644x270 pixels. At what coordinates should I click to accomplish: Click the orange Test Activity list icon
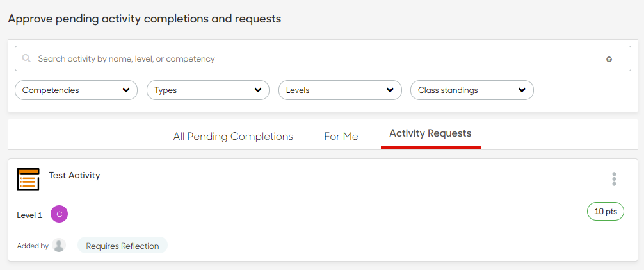[x=28, y=180]
